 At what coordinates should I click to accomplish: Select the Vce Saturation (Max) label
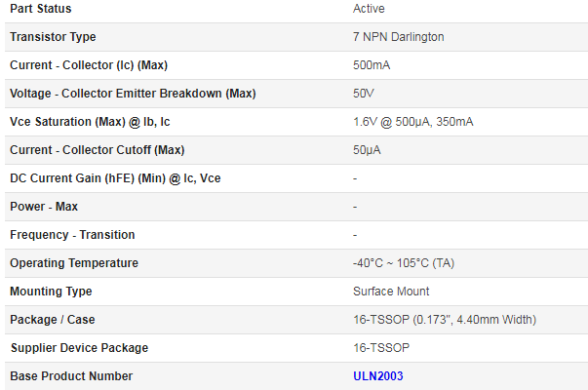[90, 122]
